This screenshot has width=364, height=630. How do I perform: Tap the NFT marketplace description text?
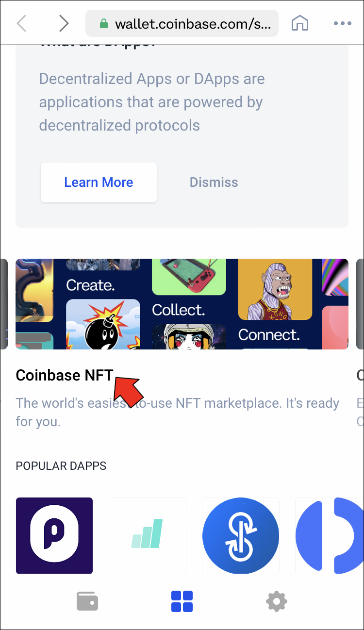point(177,412)
